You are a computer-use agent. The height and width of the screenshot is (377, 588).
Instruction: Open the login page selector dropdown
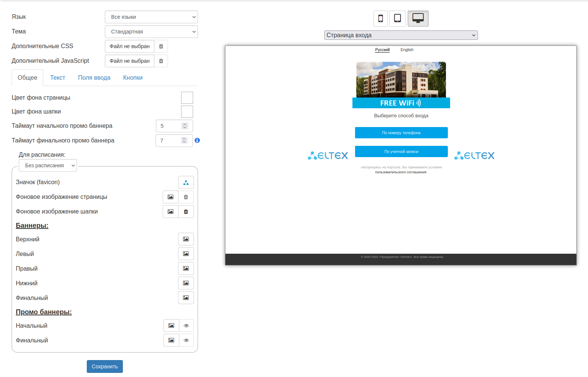tap(401, 35)
